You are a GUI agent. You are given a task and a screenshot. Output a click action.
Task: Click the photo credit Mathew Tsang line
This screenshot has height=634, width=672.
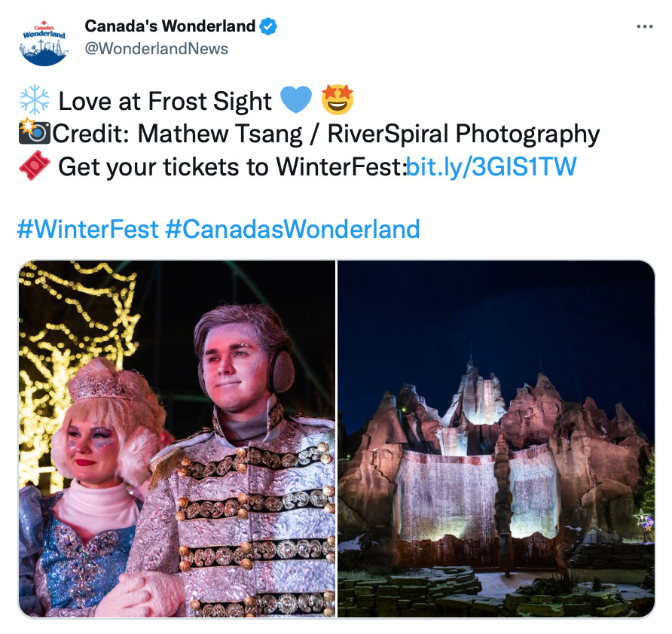(325, 134)
